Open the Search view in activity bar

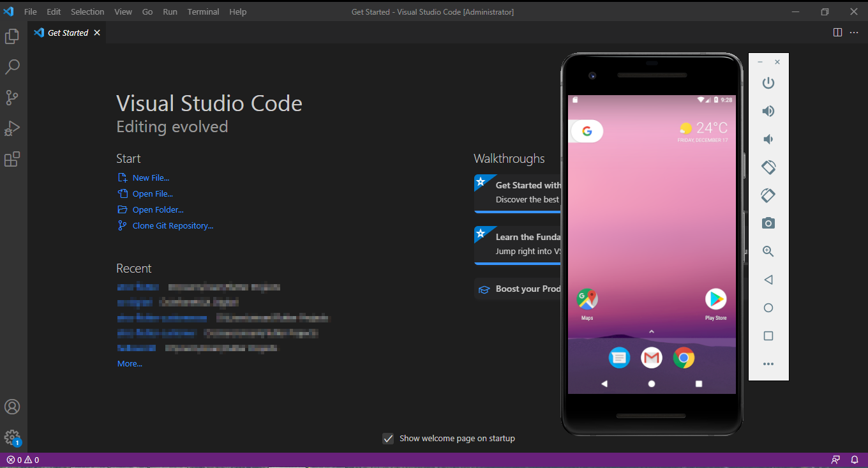(x=12, y=66)
